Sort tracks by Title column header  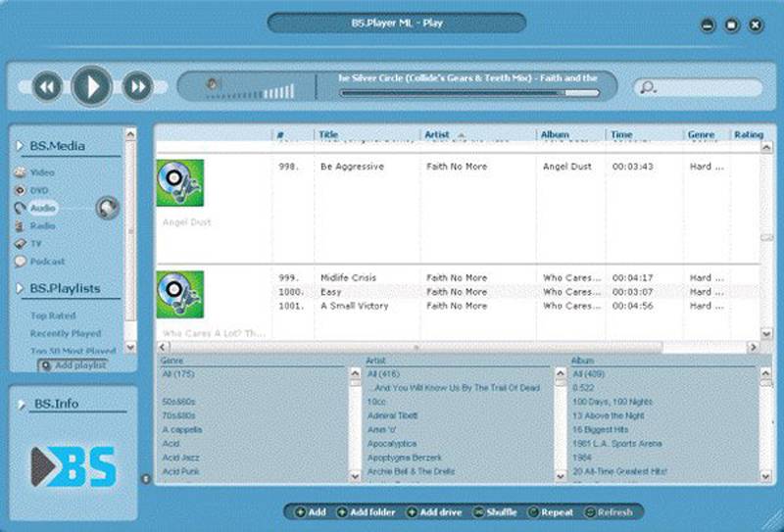(x=329, y=135)
